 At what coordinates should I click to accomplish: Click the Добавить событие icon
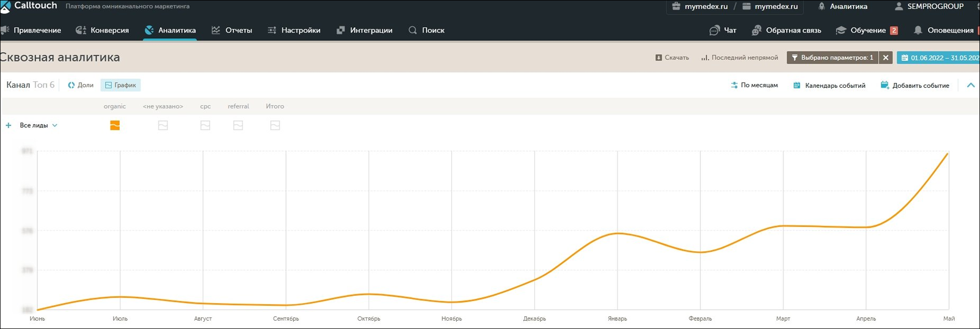pyautogui.click(x=884, y=85)
